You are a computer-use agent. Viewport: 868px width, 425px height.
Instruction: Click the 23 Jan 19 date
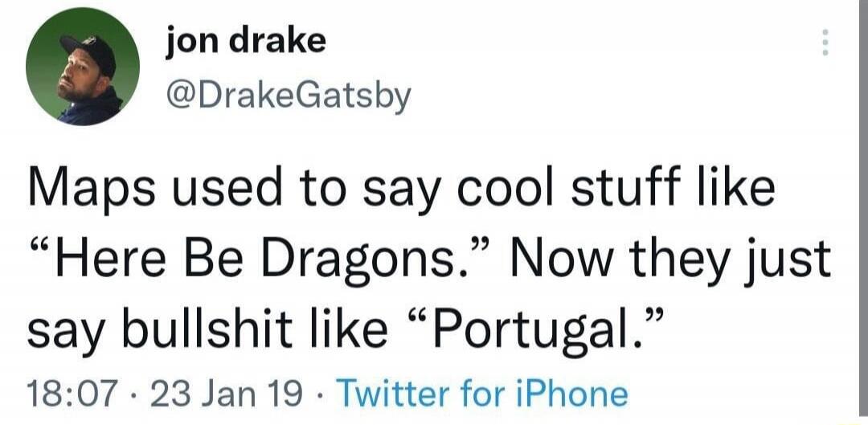(227, 395)
